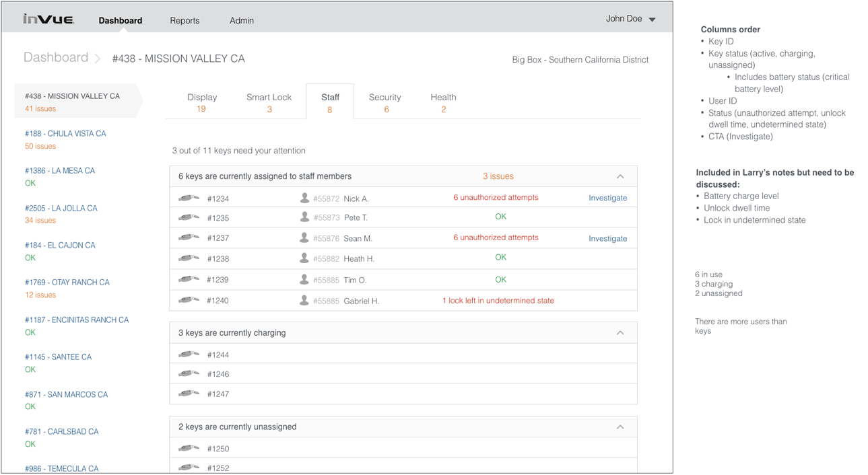Screen dimensions: 868x475
Task: Click the key icon for key #1240
Action: [x=189, y=300]
